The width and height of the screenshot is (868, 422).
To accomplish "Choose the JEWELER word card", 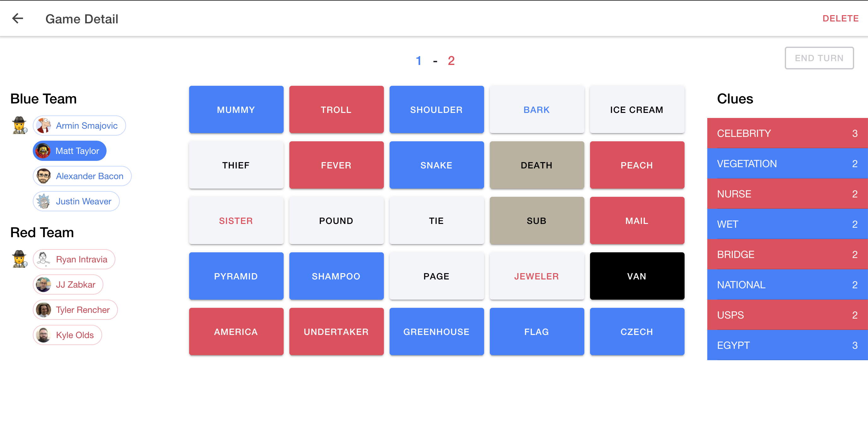I will tap(537, 276).
